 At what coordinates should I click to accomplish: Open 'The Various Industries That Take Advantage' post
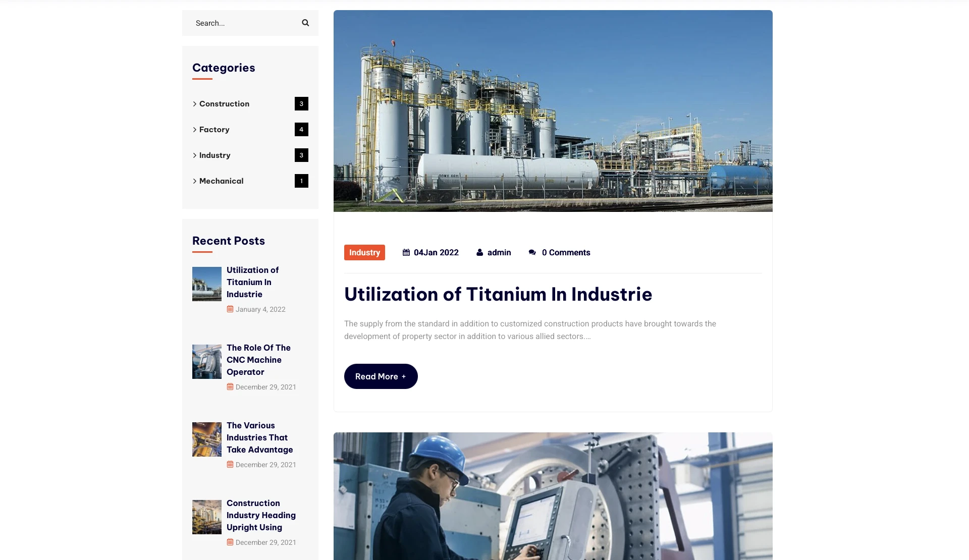259,437
